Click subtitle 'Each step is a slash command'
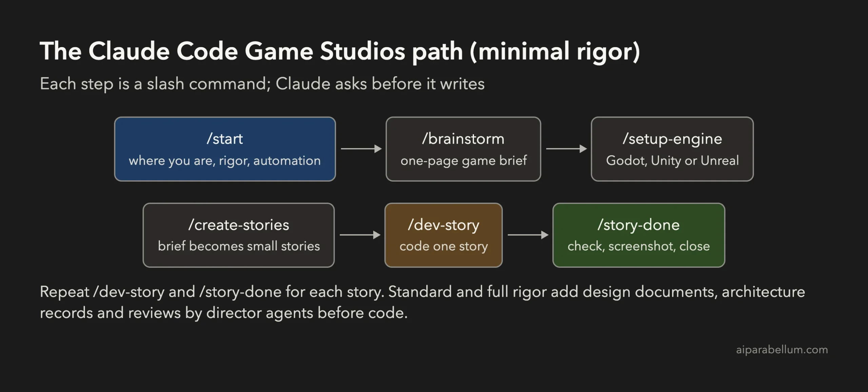868x392 pixels. pos(155,84)
